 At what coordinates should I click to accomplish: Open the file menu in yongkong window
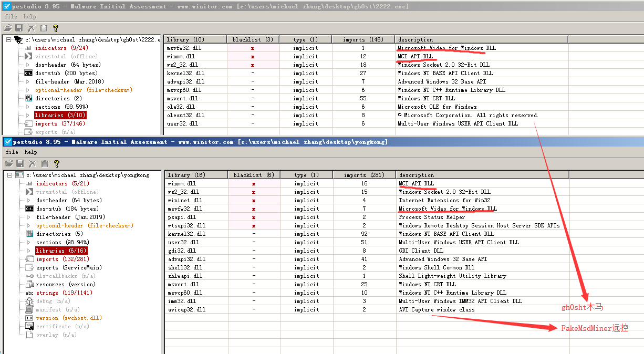click(x=12, y=152)
